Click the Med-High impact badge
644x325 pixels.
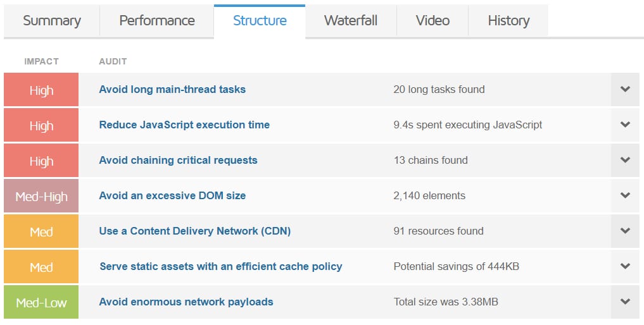[41, 196]
